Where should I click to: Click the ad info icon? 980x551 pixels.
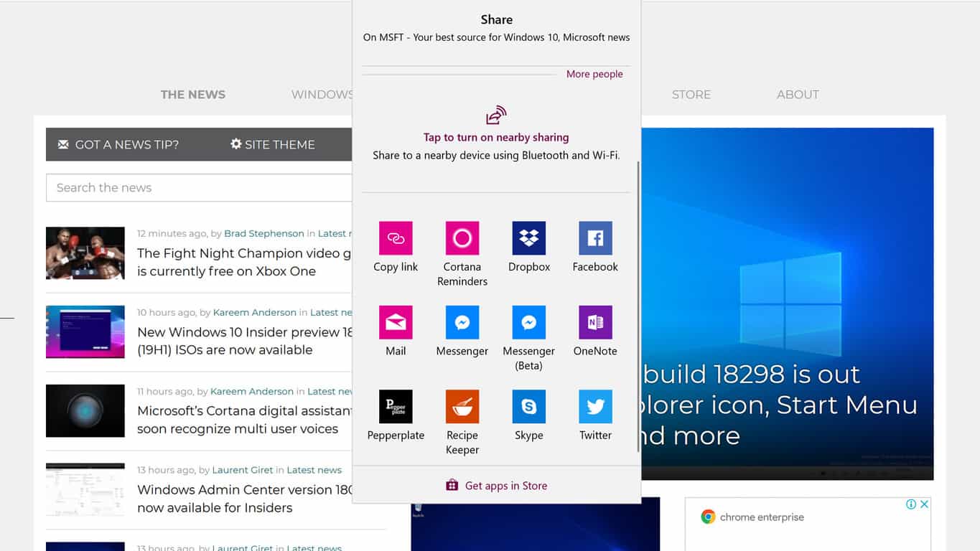[x=910, y=504]
